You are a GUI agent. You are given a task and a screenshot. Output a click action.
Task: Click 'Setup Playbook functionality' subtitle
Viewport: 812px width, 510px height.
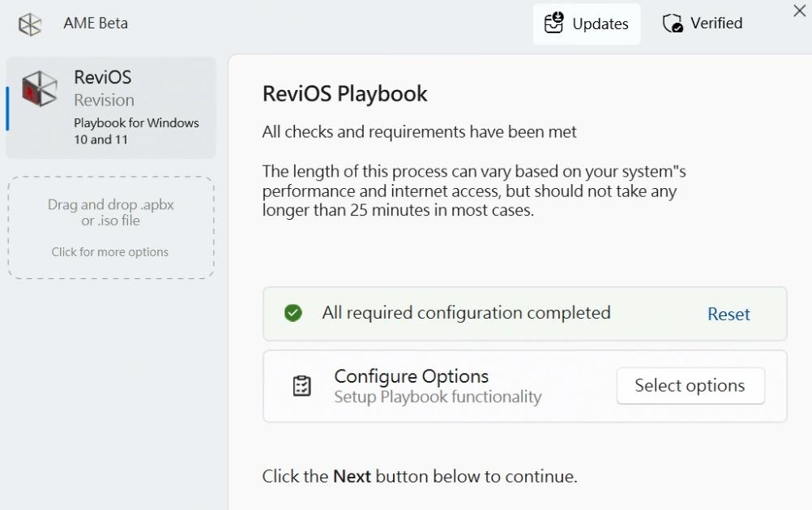pyautogui.click(x=438, y=397)
